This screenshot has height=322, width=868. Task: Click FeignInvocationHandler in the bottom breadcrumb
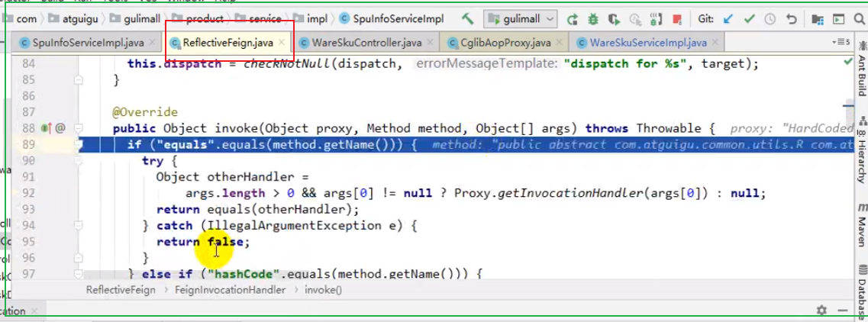click(x=231, y=289)
